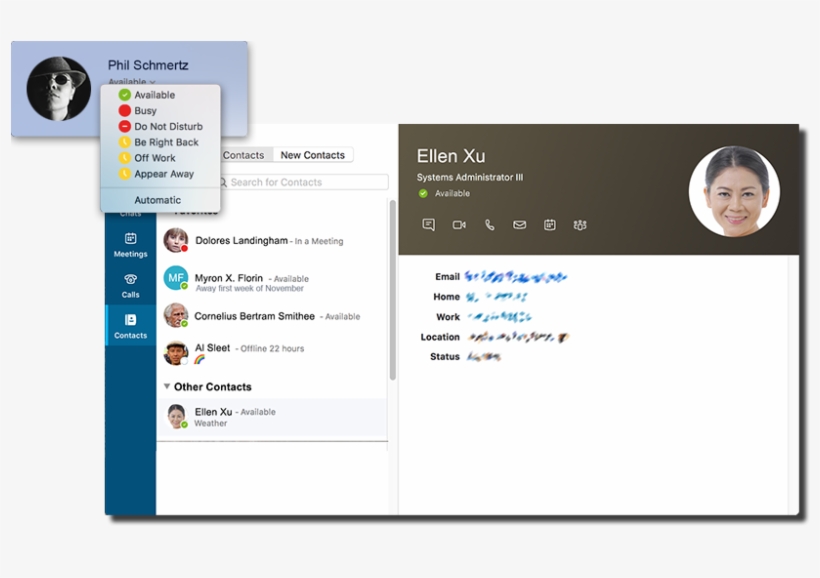The image size is (820, 578).
Task: Open a chat with Ellen Xu
Action: coord(428,225)
